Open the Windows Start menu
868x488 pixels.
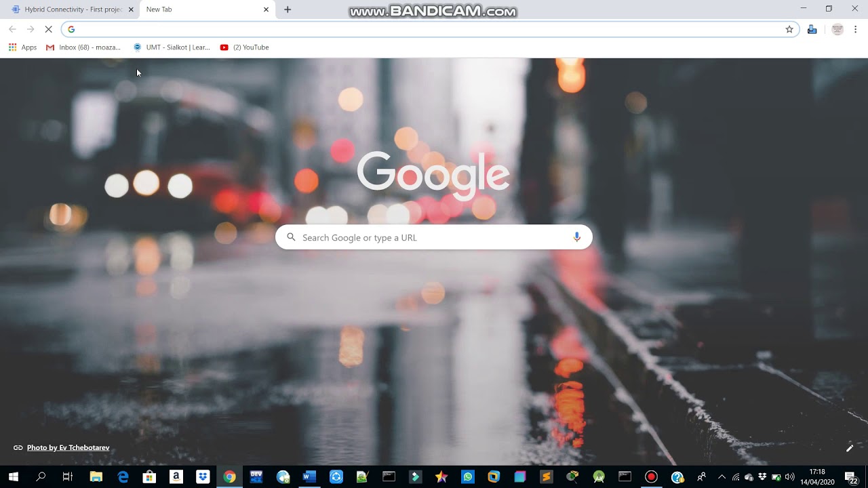click(x=14, y=476)
